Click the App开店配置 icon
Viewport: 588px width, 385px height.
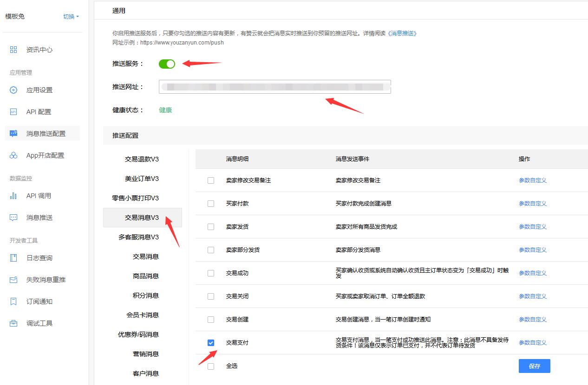click(13, 155)
